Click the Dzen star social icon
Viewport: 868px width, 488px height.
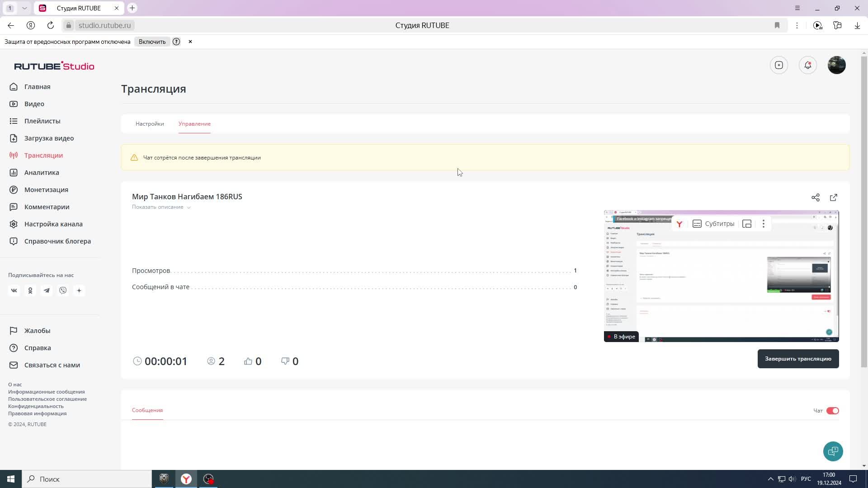[79, 291]
